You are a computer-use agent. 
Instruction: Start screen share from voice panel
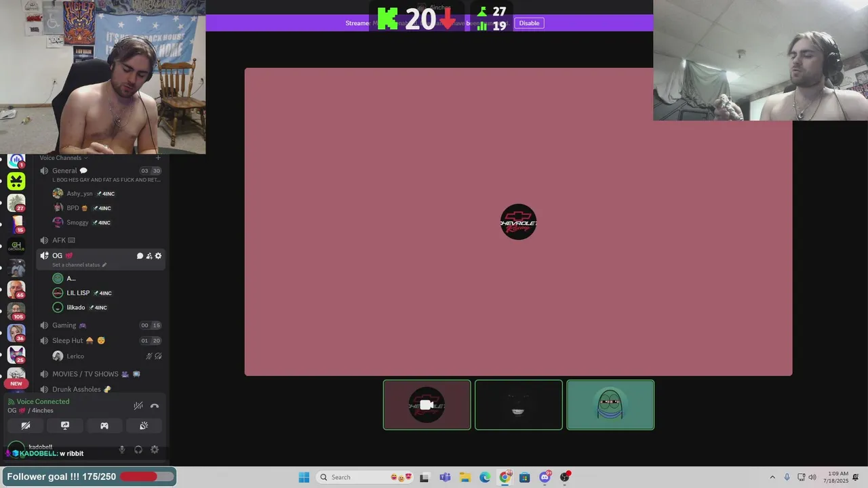(65, 426)
